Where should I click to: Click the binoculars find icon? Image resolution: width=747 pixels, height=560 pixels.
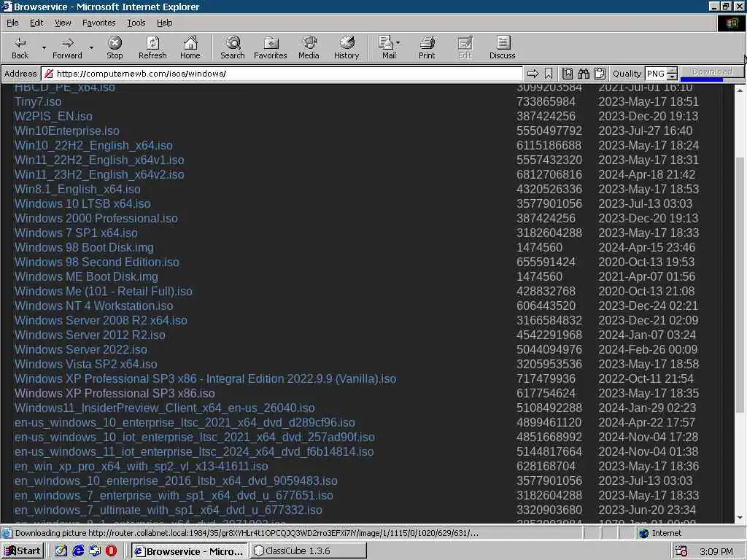(x=584, y=74)
